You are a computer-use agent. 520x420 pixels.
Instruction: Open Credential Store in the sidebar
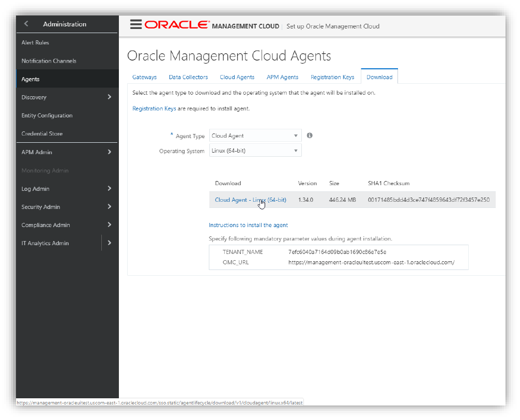pyautogui.click(x=42, y=133)
